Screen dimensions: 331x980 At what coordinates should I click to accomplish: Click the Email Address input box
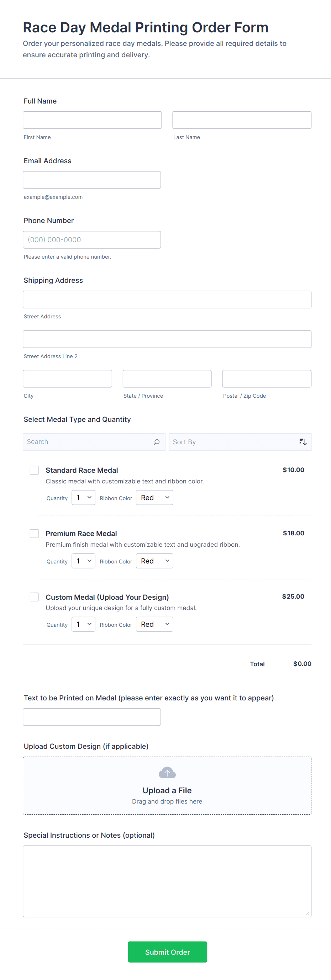point(92,180)
